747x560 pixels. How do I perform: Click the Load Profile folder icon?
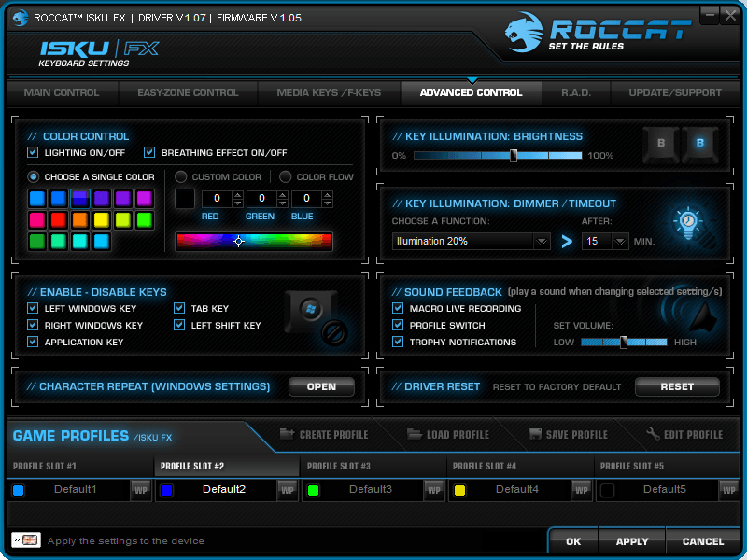[414, 434]
